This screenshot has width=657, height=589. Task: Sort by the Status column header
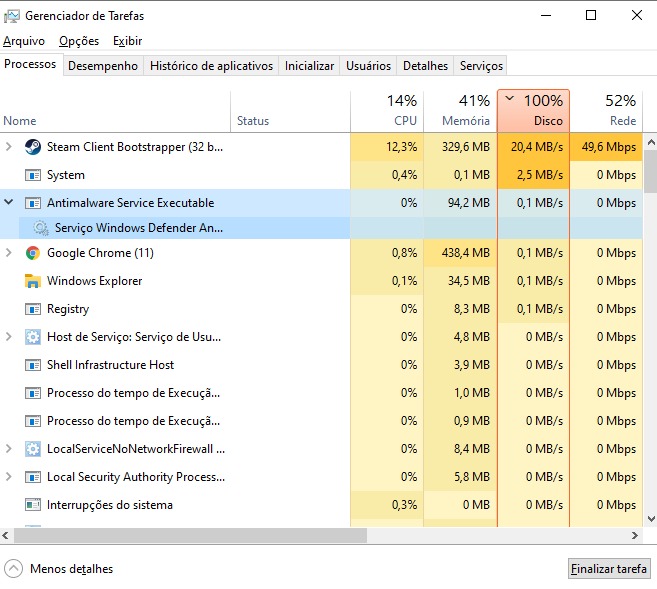pos(290,111)
